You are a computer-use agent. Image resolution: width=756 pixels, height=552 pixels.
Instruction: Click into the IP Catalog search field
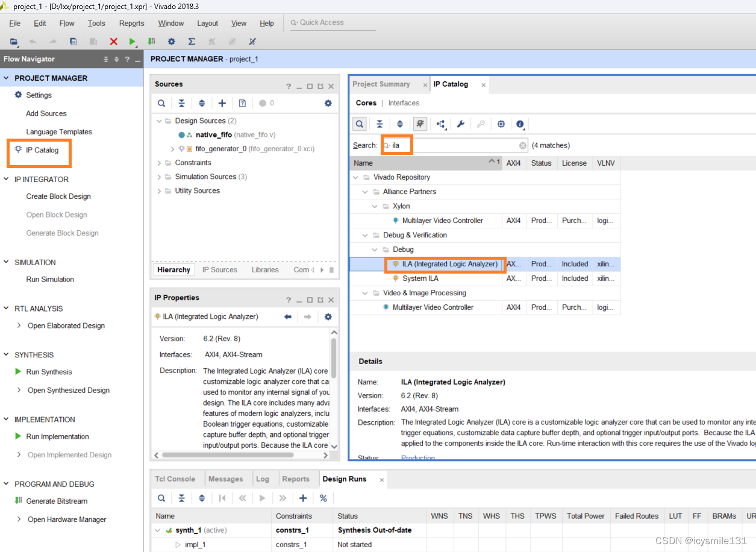tap(455, 145)
